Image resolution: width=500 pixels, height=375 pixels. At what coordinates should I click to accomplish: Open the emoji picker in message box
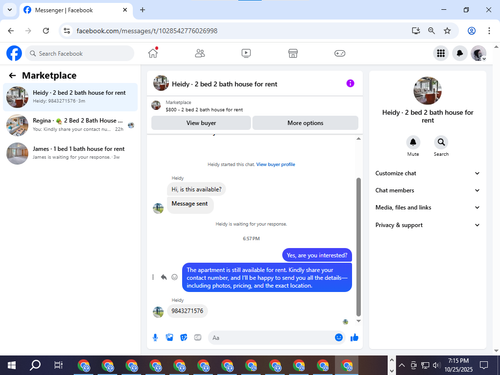click(x=339, y=338)
